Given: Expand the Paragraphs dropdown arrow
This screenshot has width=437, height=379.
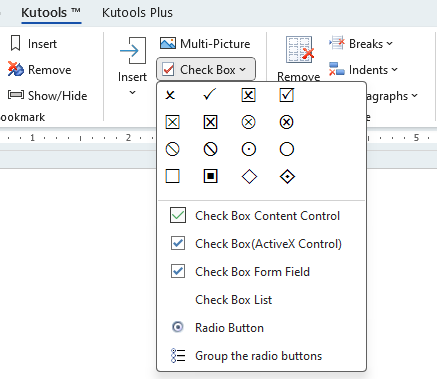Looking at the screenshot, I should pos(414,96).
